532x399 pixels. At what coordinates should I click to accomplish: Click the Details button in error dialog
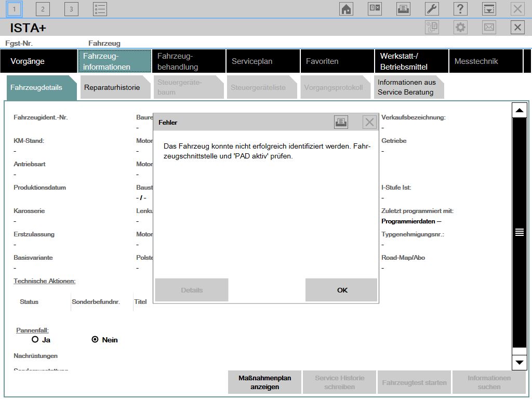pos(192,290)
